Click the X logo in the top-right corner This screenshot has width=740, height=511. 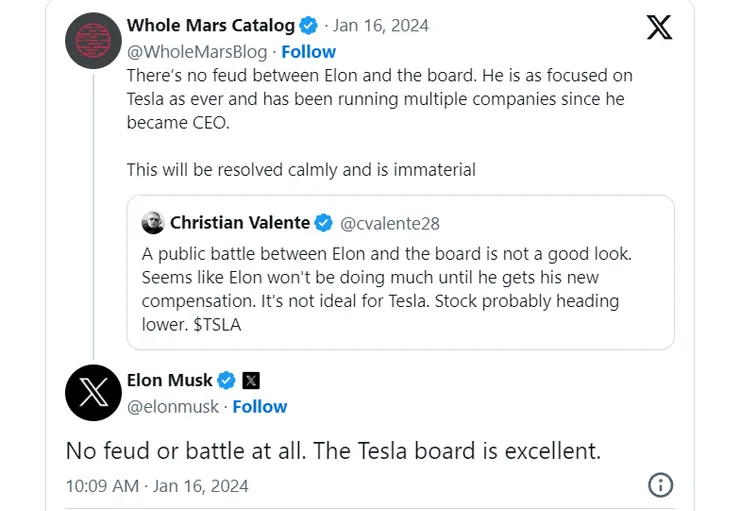coord(659,27)
